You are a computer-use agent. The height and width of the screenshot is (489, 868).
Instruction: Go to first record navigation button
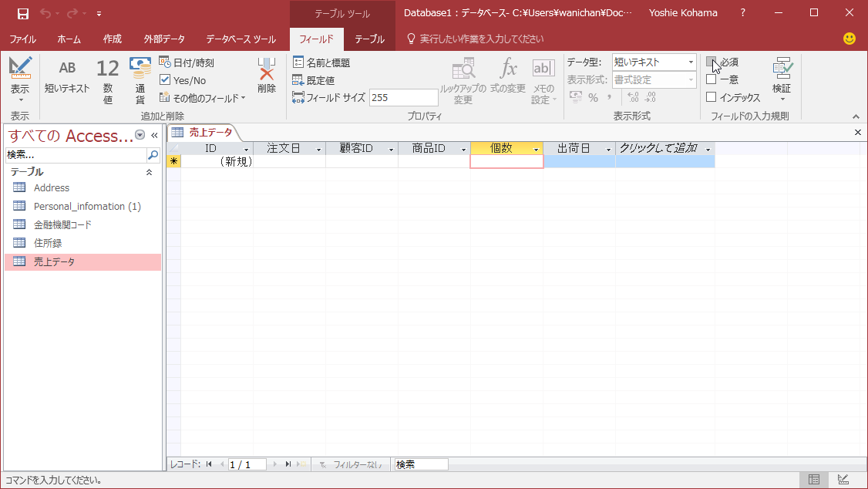click(x=209, y=464)
